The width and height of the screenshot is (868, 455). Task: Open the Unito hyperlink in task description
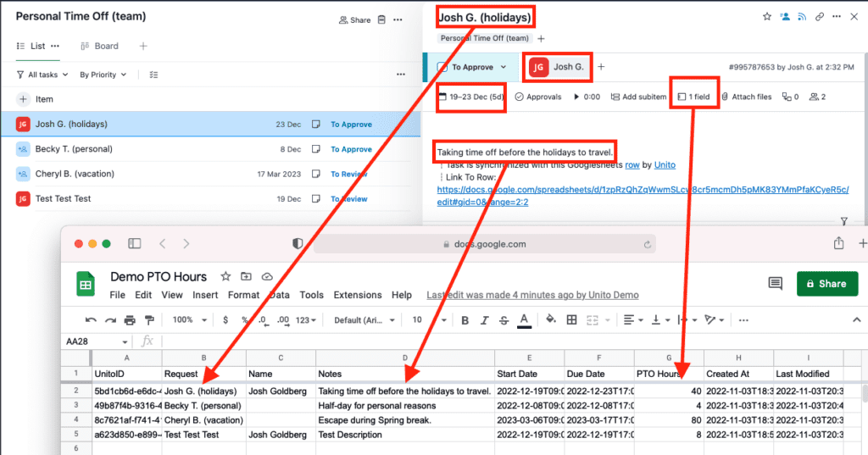[665, 165]
